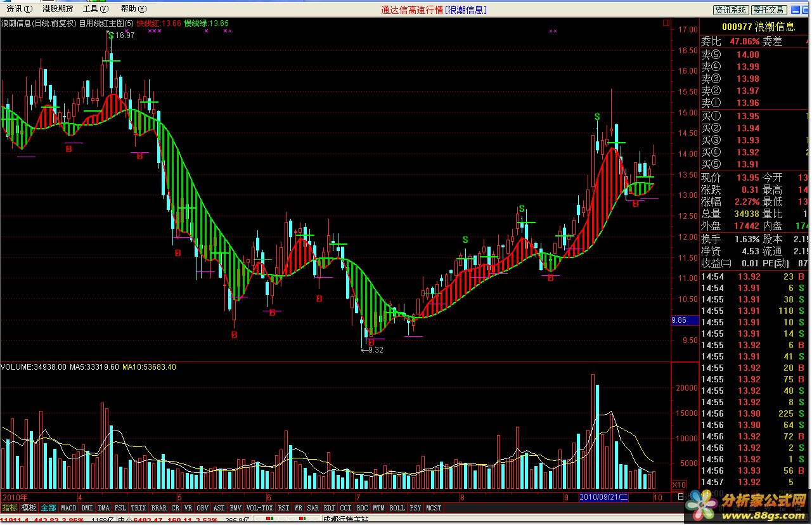Switch to DMI indicator
Screen dimensions: 812x525
[x=87, y=508]
